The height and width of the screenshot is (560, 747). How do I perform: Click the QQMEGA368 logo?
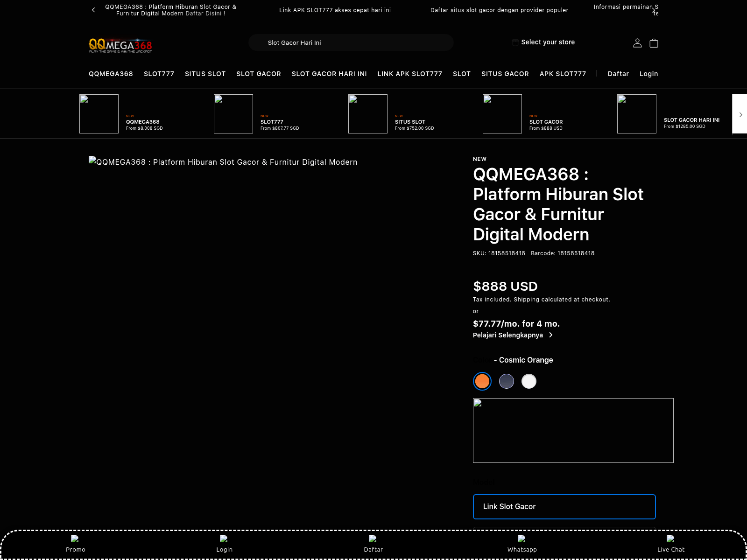(120, 45)
